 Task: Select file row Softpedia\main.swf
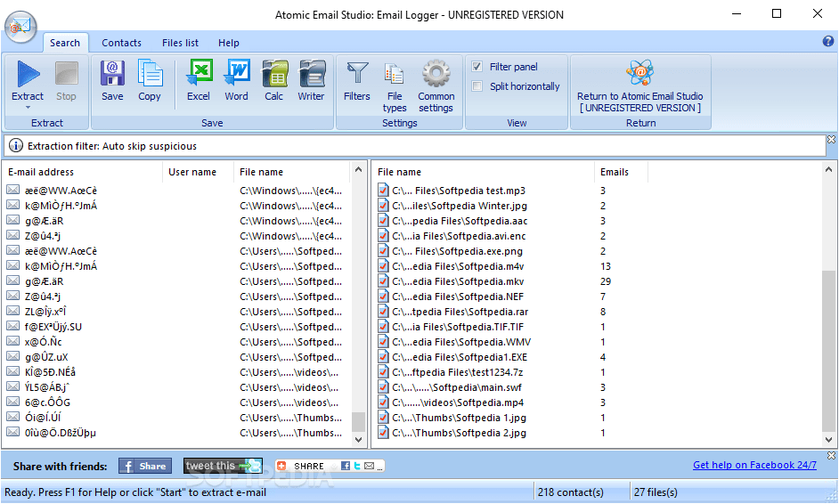click(x=597, y=387)
